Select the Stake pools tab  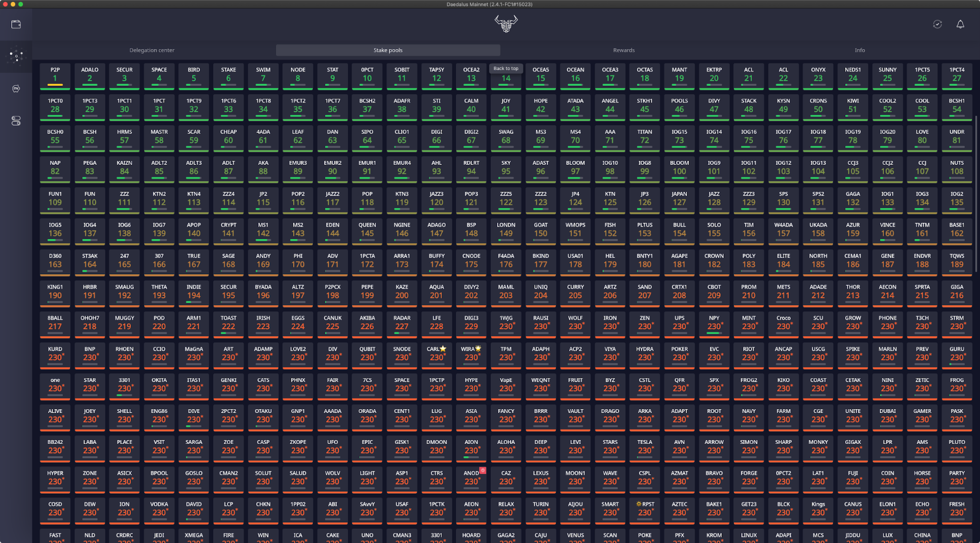(x=388, y=50)
